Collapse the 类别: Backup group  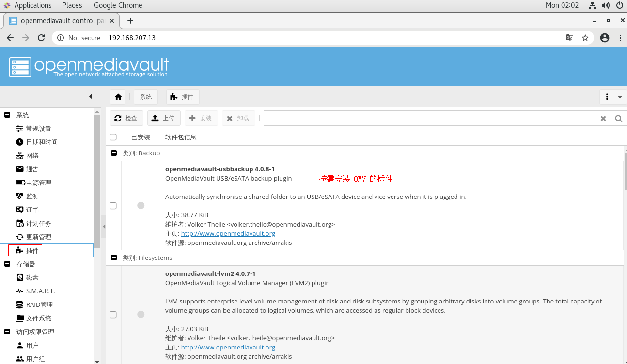(114, 153)
